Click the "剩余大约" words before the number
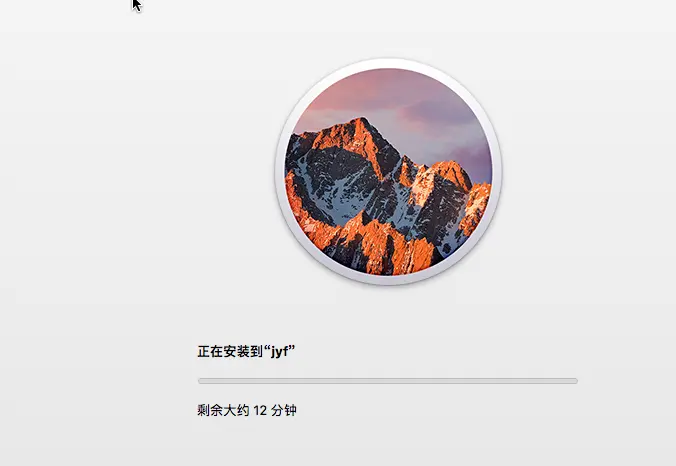Screen dimensions: 676x466 (223, 410)
